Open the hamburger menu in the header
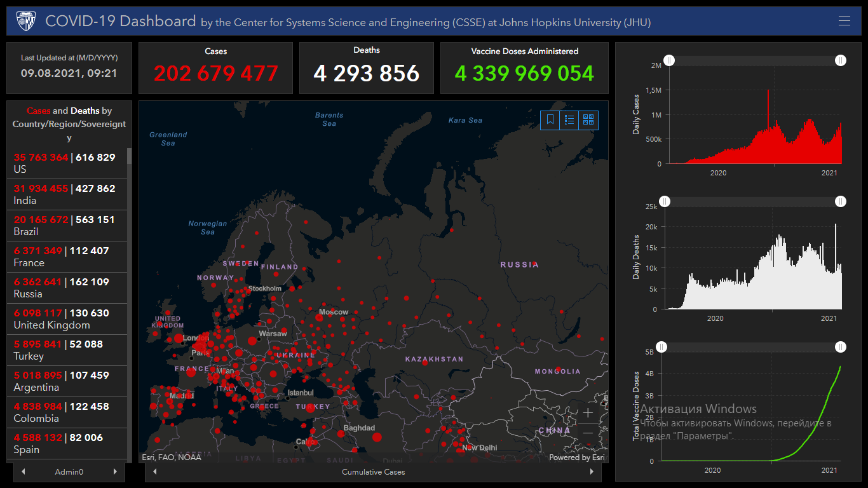 (844, 21)
